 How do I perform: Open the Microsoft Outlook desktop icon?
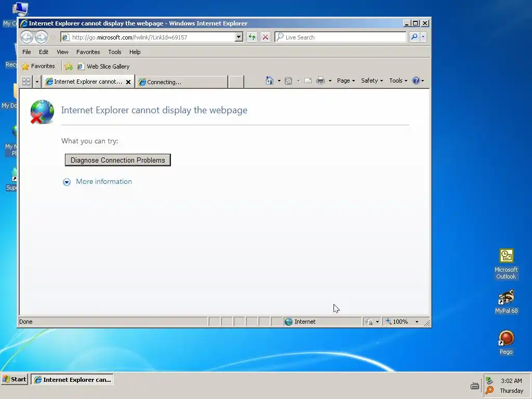point(506,264)
